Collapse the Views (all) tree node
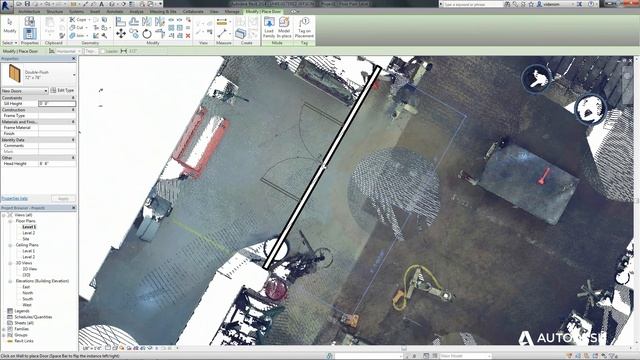The width and height of the screenshot is (640, 360). point(4,215)
